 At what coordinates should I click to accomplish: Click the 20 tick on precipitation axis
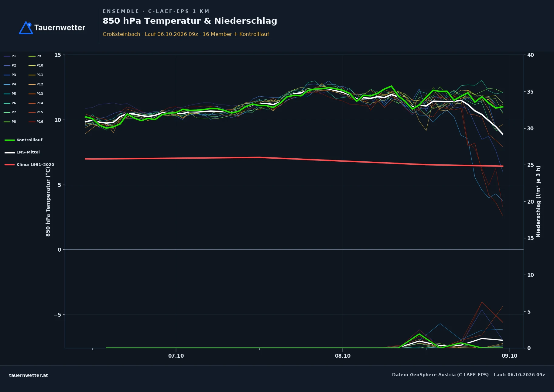531,202
